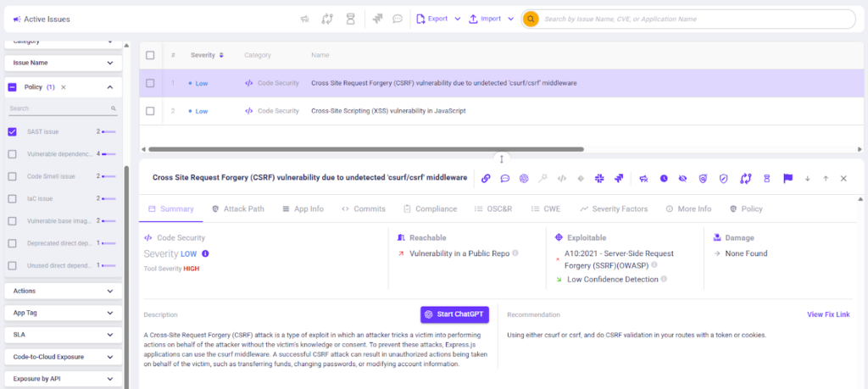Check the Code Smell issue filter
Screen dimensions: 868x389
pyautogui.click(x=12, y=176)
